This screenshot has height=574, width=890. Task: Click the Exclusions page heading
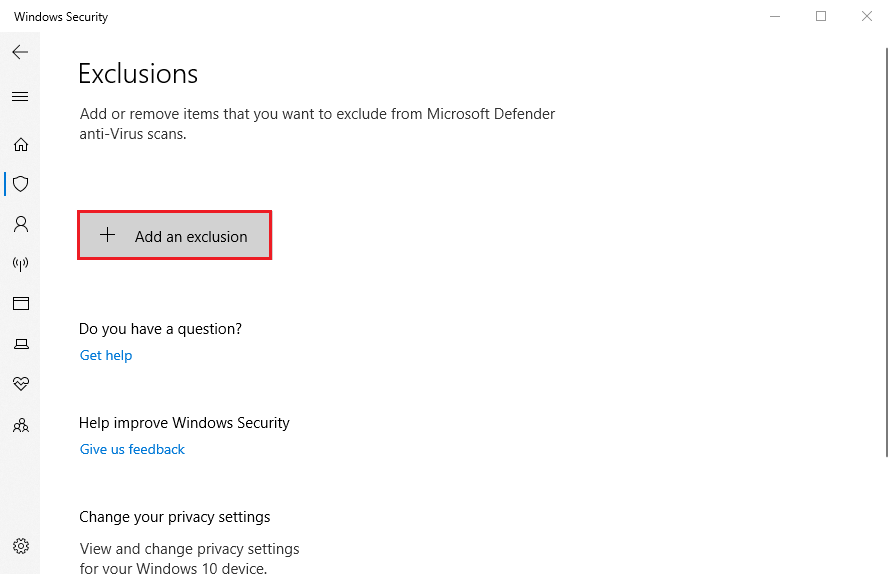[x=138, y=74]
